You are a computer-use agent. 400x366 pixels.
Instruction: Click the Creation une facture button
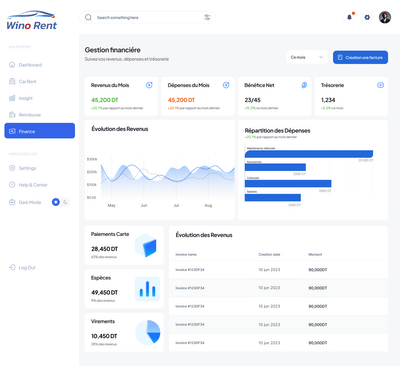[360, 57]
